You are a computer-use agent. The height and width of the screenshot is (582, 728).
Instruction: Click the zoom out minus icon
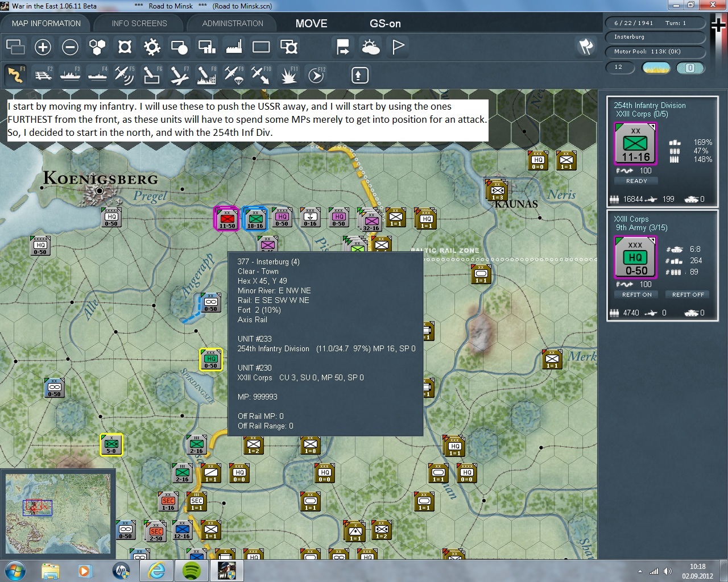[x=70, y=47]
